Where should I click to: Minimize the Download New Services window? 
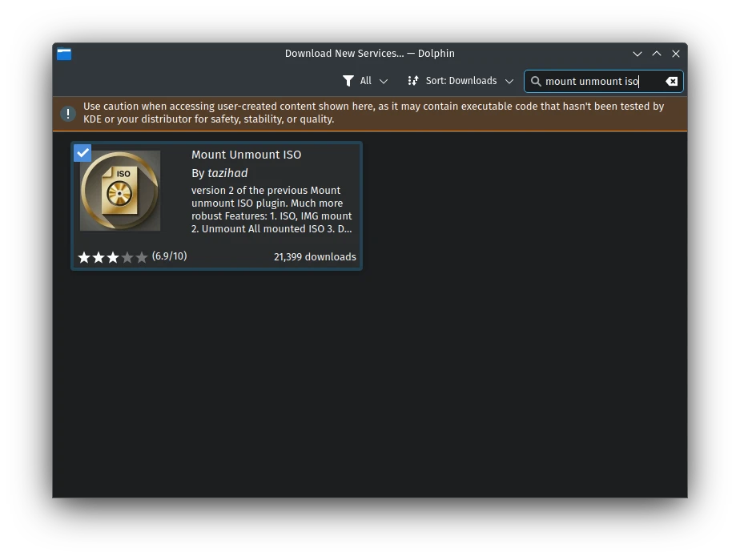[637, 54]
